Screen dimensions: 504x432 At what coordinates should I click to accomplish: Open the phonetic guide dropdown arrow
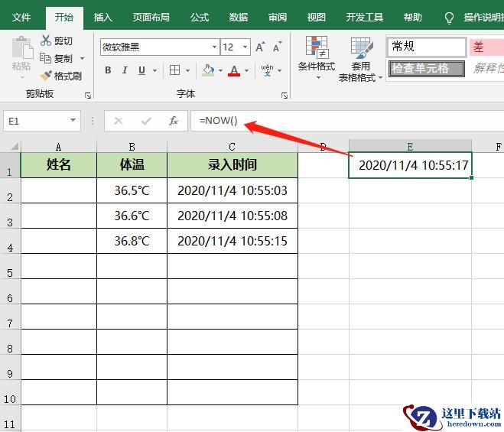tap(280, 70)
